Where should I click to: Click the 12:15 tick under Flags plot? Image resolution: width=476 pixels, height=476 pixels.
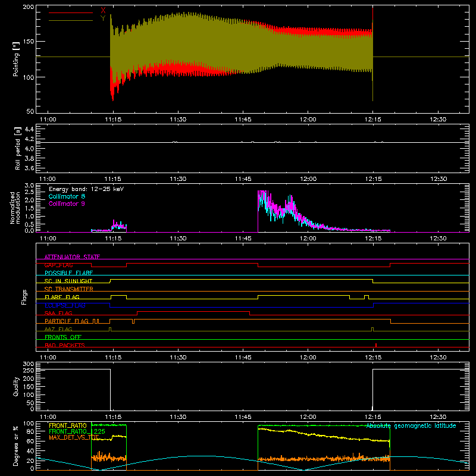[x=373, y=358]
